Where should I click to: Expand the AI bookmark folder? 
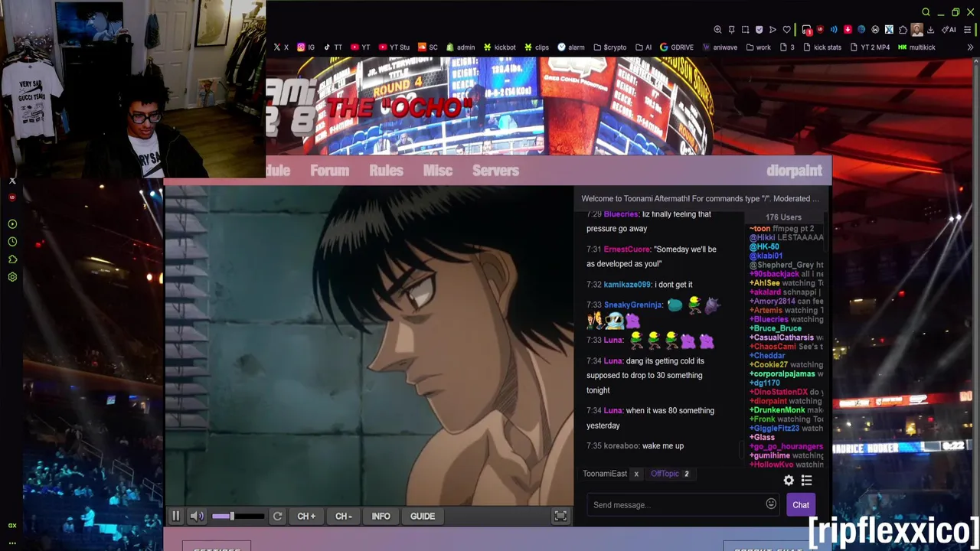tap(643, 47)
